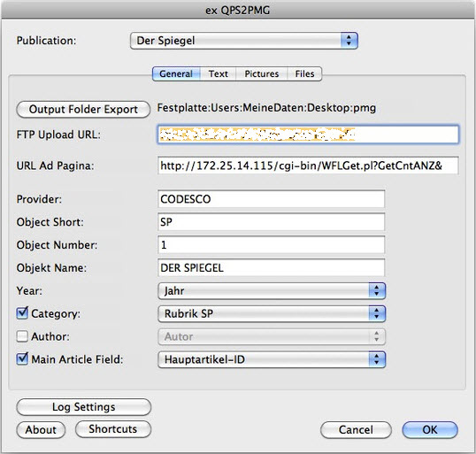Focus the FTP Upload URL field

[308, 135]
